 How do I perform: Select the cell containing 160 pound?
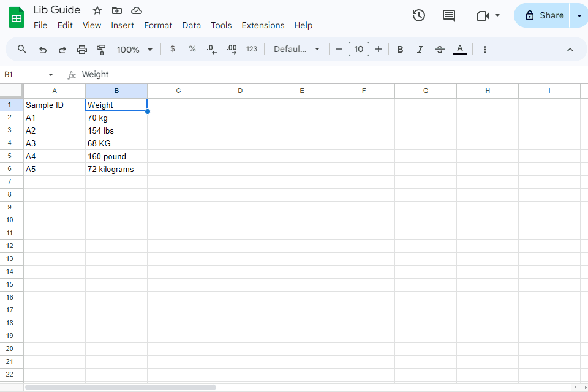pos(116,156)
